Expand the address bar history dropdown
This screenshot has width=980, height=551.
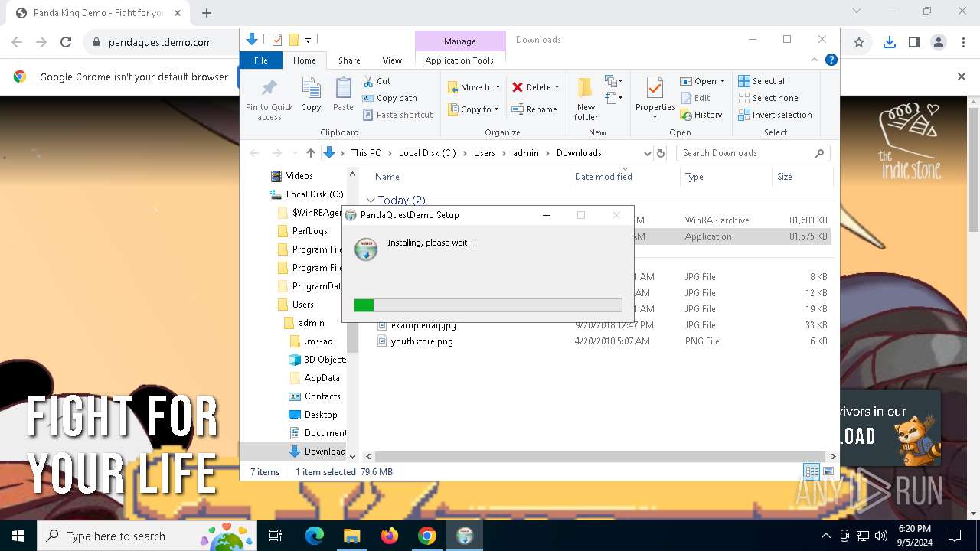(648, 153)
